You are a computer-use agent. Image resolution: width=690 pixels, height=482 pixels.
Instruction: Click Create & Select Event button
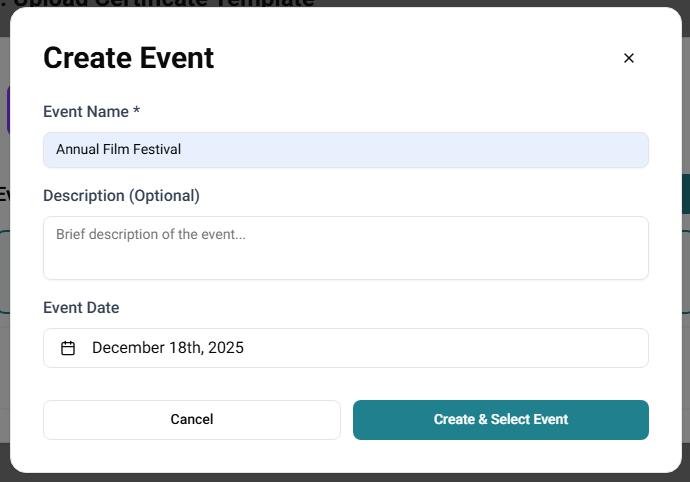(x=500, y=420)
